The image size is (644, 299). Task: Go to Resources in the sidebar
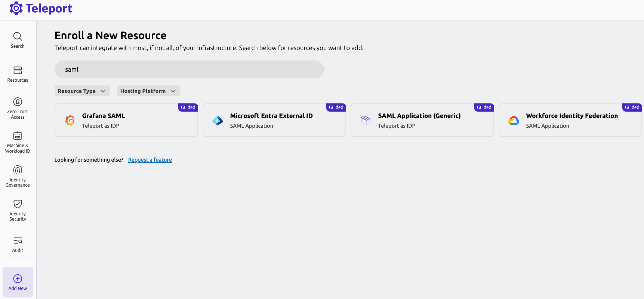pyautogui.click(x=18, y=74)
